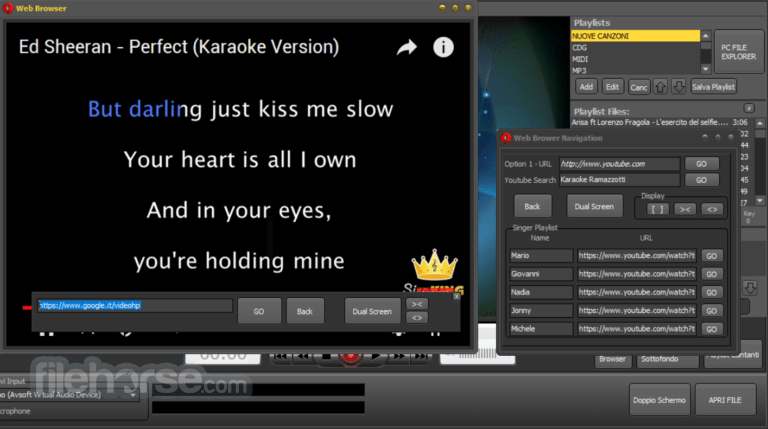768x429 pixels.
Task: Open the Avsoft Virtual Audio Device dropdown
Action: (133, 395)
